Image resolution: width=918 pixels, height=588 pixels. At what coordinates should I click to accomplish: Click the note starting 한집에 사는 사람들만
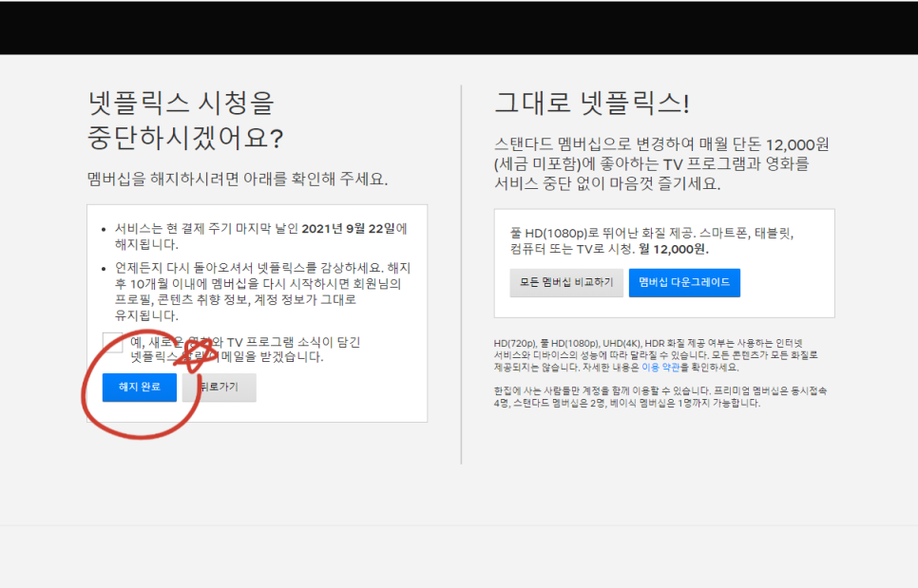660,397
